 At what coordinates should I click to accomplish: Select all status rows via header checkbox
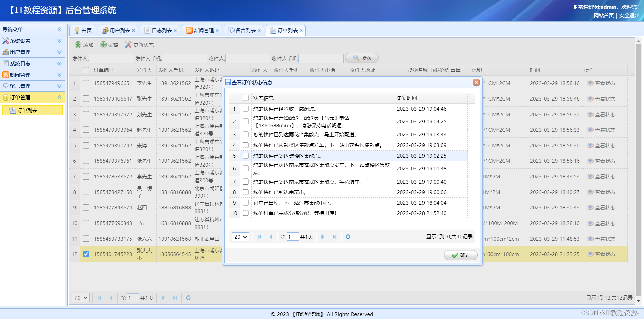pos(246,98)
